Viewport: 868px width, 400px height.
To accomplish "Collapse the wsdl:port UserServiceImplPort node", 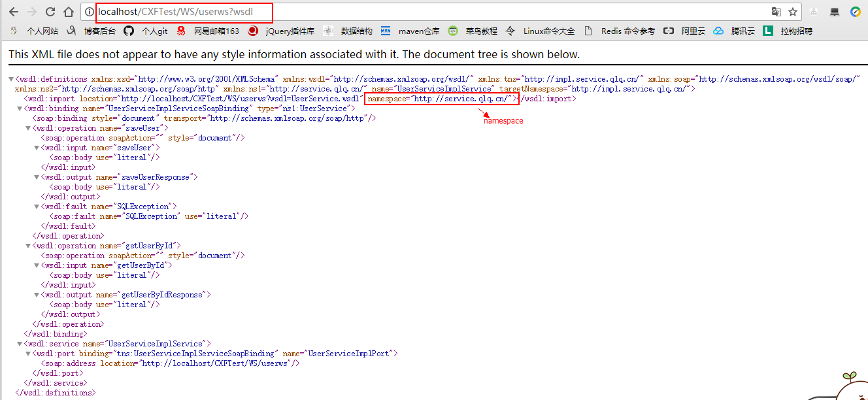I will click(x=27, y=354).
